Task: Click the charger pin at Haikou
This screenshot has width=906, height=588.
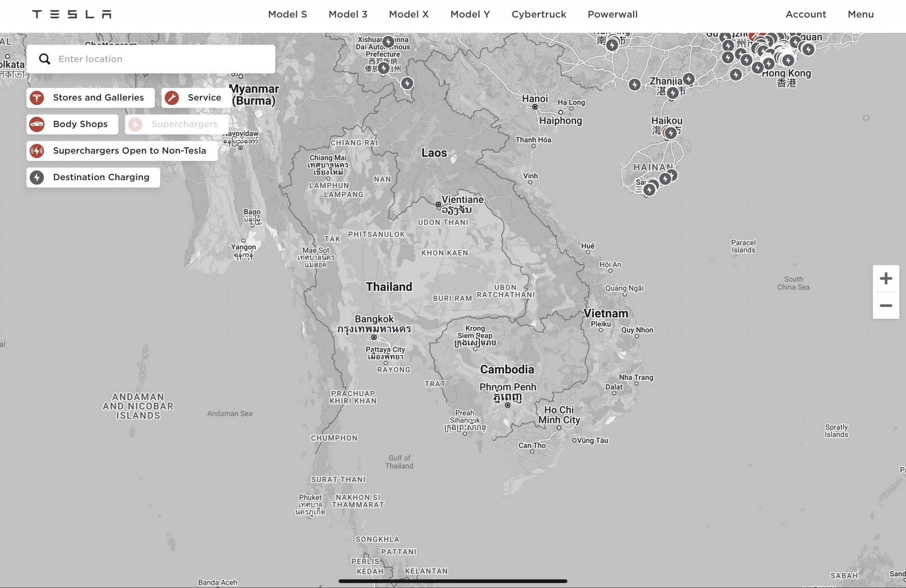Action: (671, 132)
